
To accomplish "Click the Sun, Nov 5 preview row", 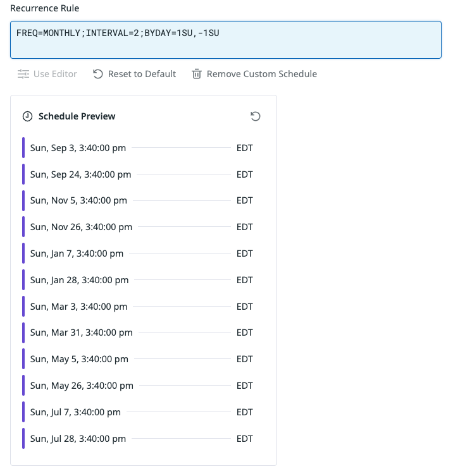I will click(x=138, y=200).
